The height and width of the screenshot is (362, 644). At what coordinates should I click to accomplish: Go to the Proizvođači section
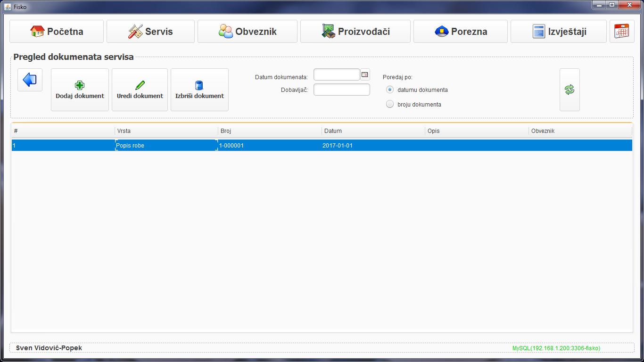click(355, 32)
